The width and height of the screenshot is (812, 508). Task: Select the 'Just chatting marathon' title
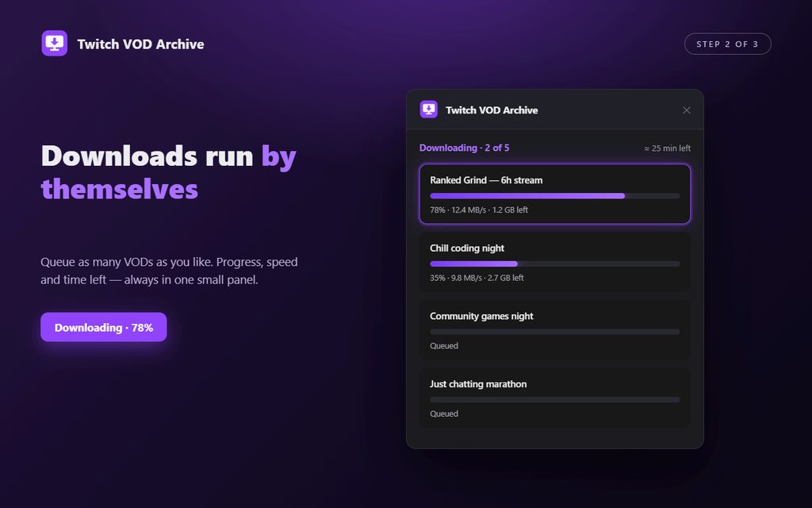(x=478, y=384)
